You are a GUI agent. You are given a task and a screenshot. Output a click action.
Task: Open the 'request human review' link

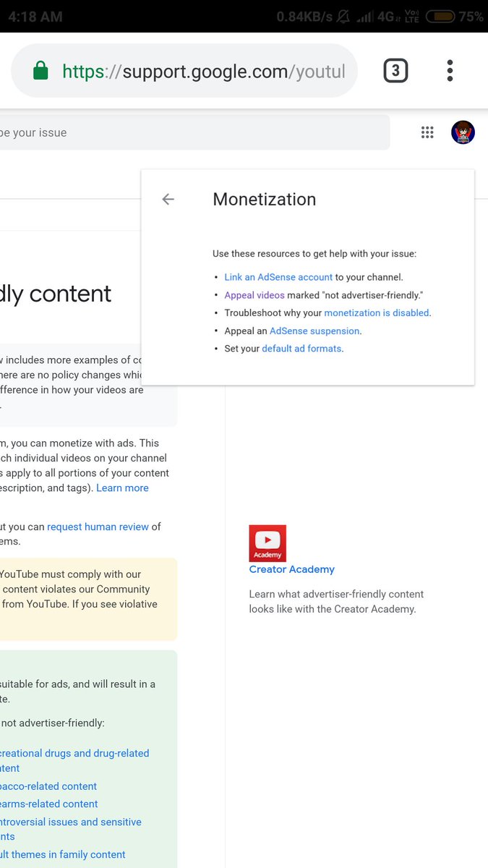tap(98, 527)
